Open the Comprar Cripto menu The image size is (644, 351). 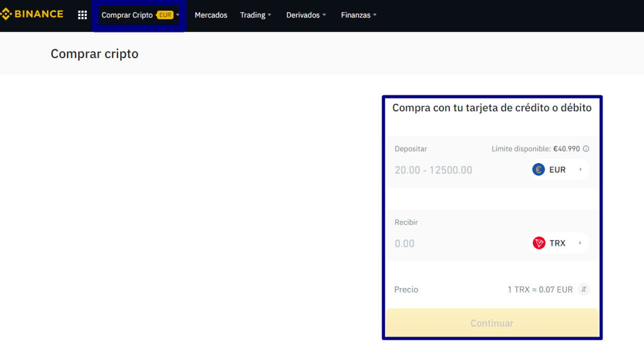coord(127,15)
